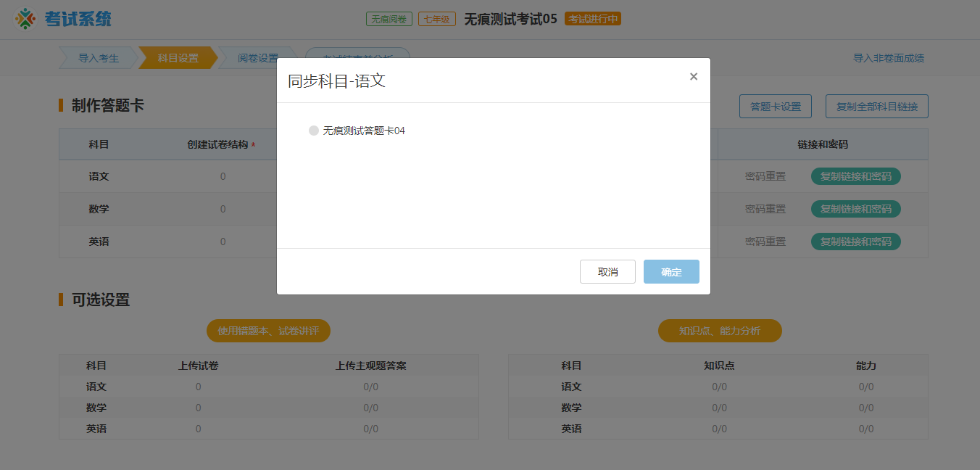The image size is (980, 470).
Task: Confirm with the 确定 button
Action: pyautogui.click(x=671, y=271)
